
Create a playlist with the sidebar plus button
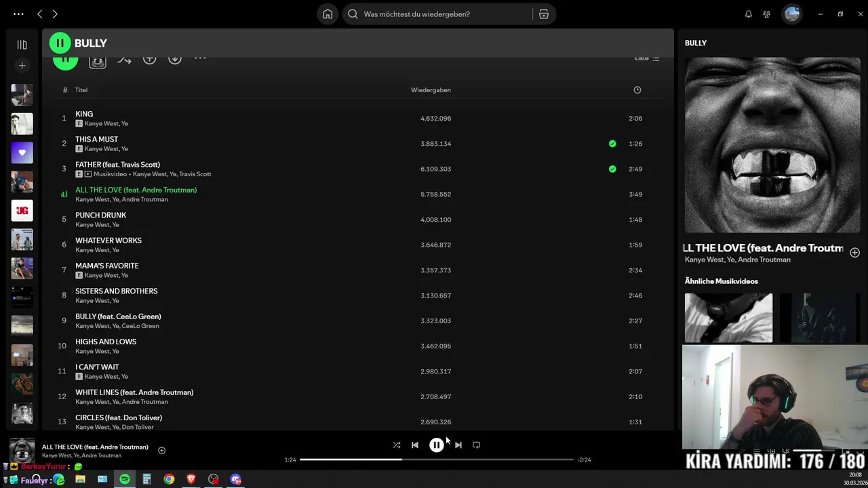(x=22, y=66)
